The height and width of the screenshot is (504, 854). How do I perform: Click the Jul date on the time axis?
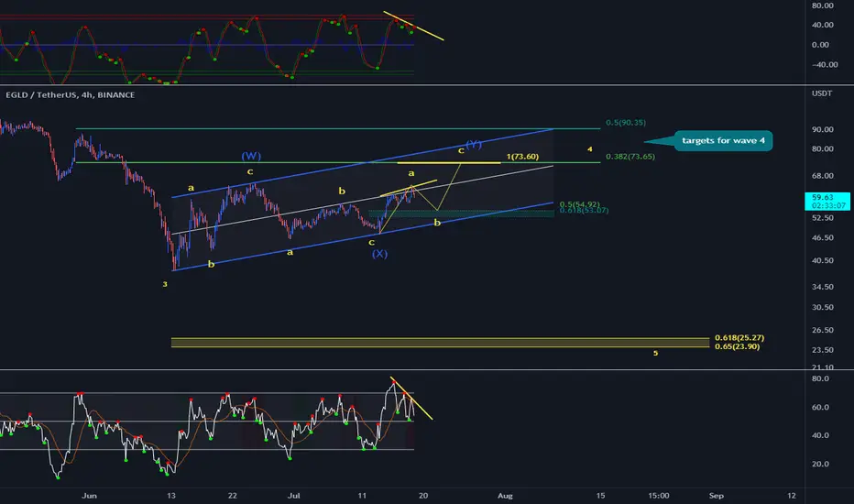293,495
